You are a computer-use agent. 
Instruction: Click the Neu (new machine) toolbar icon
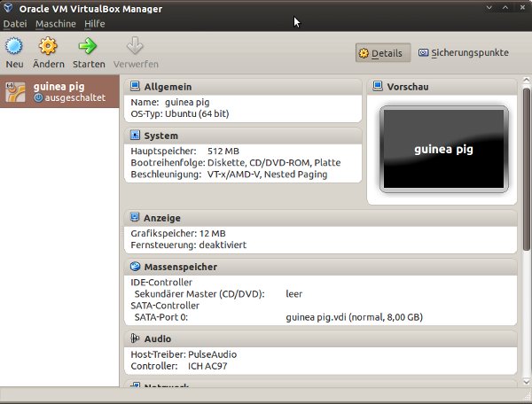click(x=14, y=46)
